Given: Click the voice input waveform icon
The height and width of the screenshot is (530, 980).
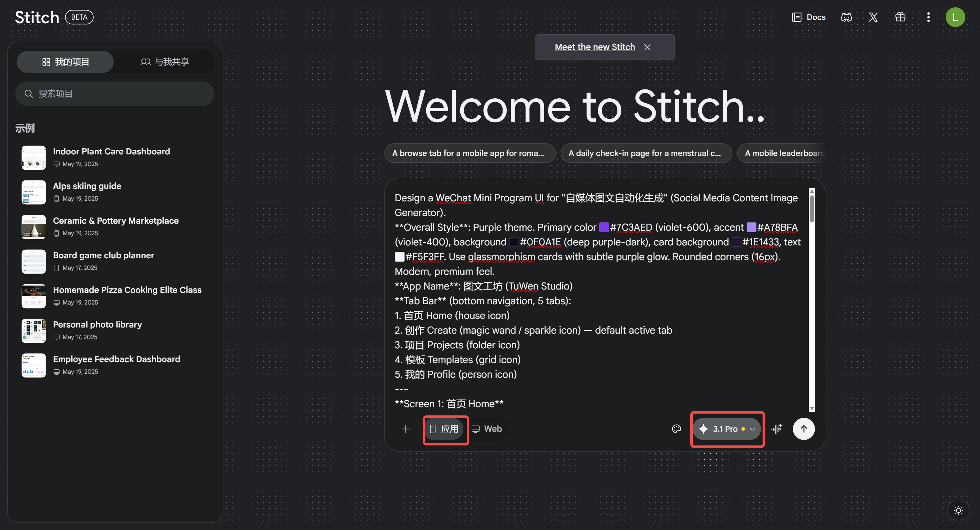Looking at the screenshot, I should pos(777,429).
